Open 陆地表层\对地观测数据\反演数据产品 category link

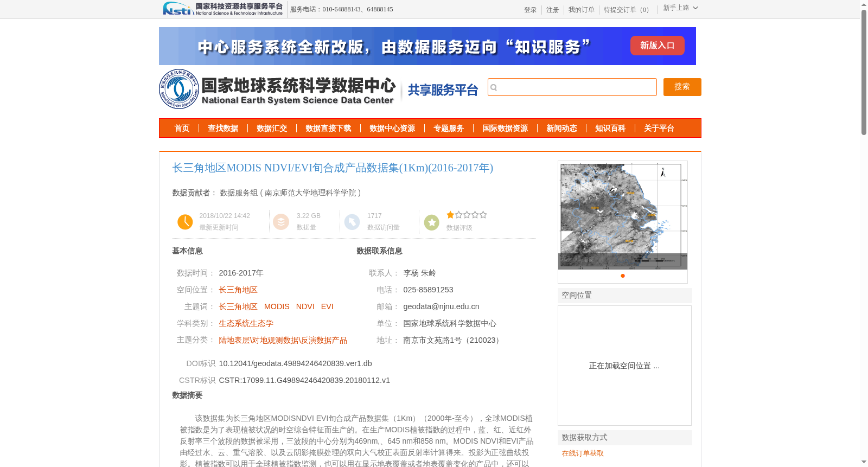point(283,340)
